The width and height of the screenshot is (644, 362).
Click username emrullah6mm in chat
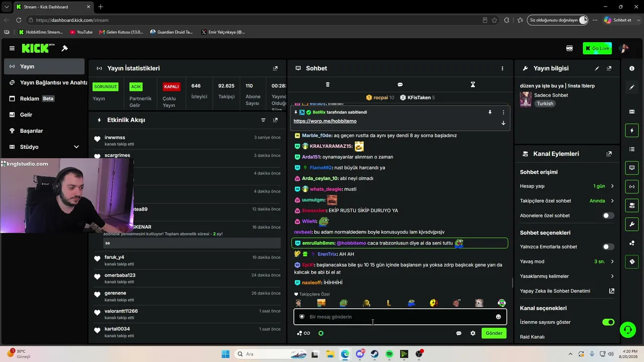click(x=318, y=243)
